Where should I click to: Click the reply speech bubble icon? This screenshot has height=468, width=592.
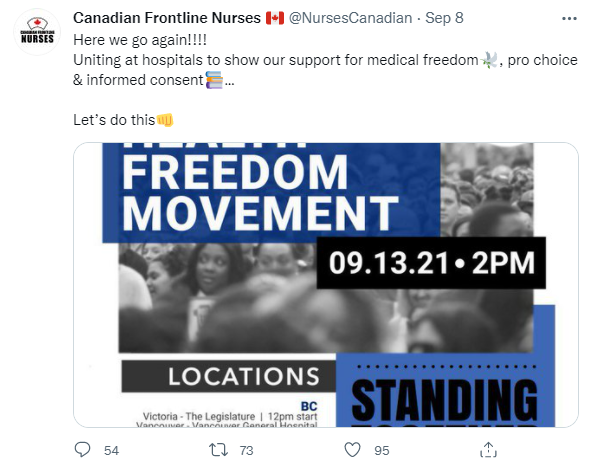(x=82, y=450)
